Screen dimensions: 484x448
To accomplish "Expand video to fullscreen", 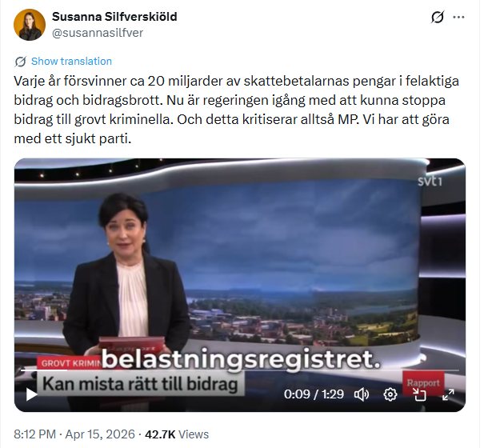I will tap(448, 394).
